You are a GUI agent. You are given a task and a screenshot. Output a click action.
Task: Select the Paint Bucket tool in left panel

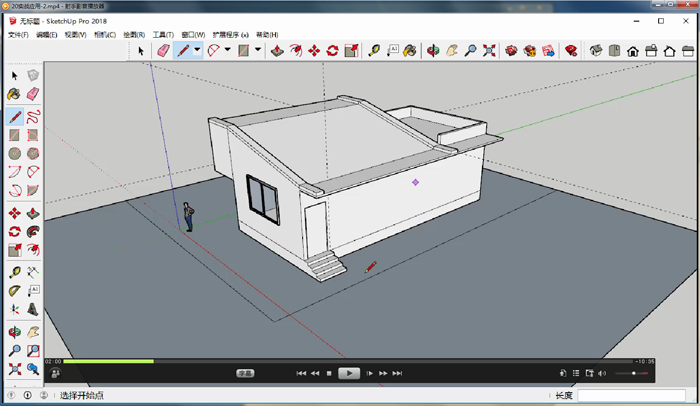[x=14, y=94]
